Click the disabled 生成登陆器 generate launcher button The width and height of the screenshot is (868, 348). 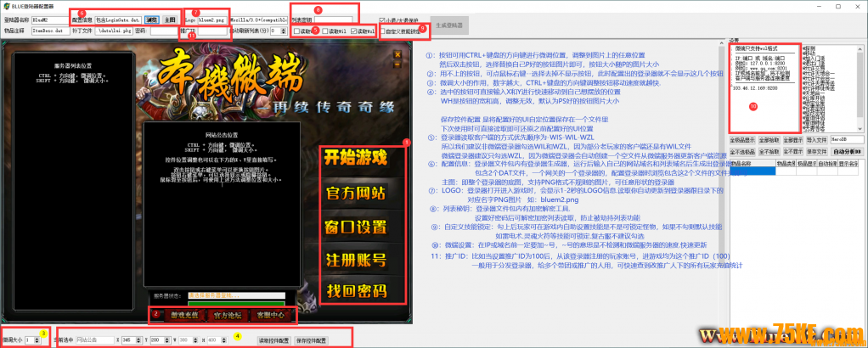448,25
